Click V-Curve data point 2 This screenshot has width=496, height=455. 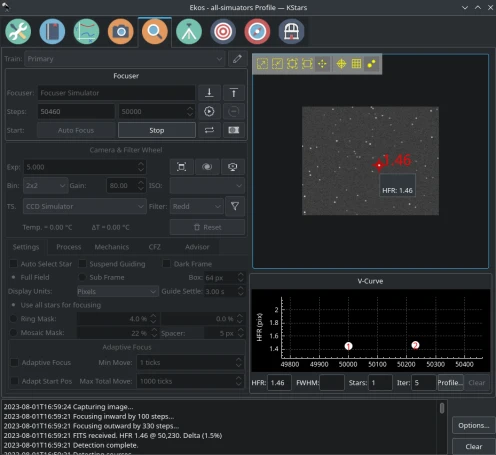coord(415,345)
